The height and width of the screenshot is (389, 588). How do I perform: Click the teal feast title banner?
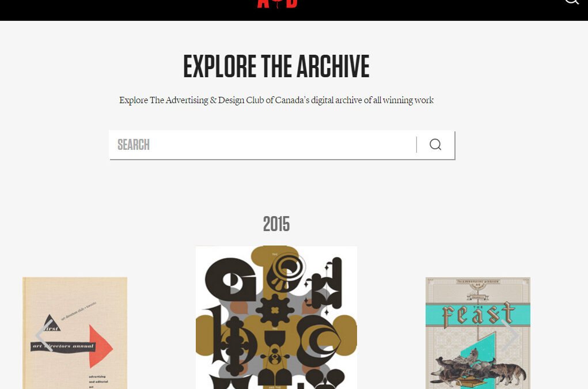click(478, 315)
